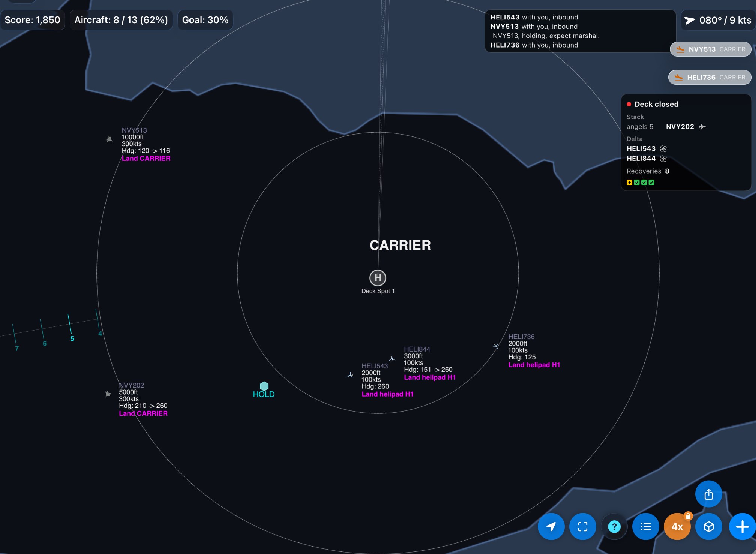Click approach distance marker 7
This screenshot has width=756, height=554.
(17, 349)
